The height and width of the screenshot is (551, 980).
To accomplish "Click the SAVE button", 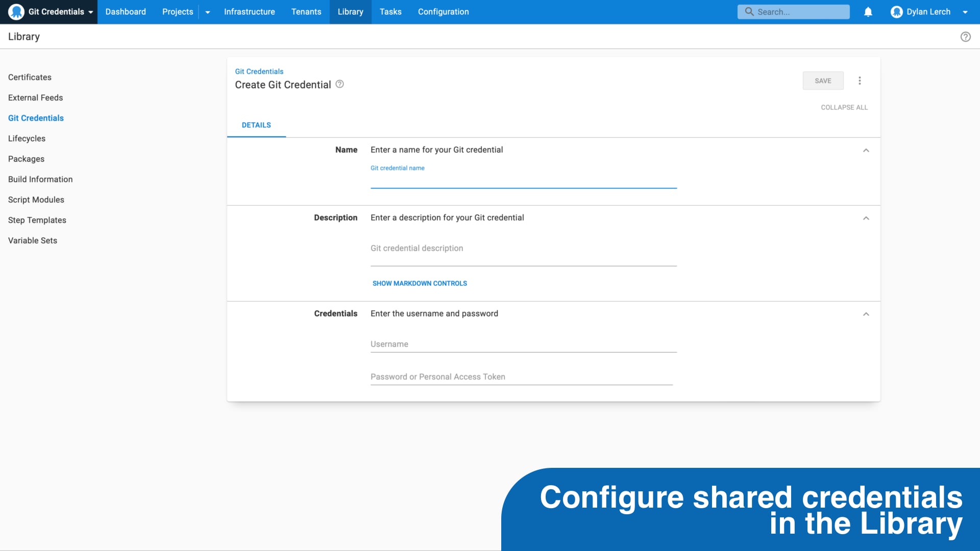I will (823, 80).
